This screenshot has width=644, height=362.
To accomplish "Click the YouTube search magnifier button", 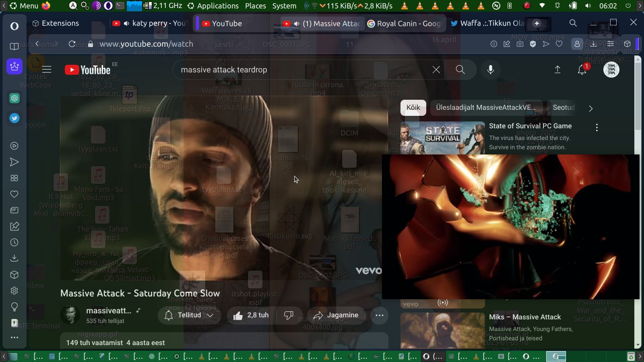I will (460, 70).
